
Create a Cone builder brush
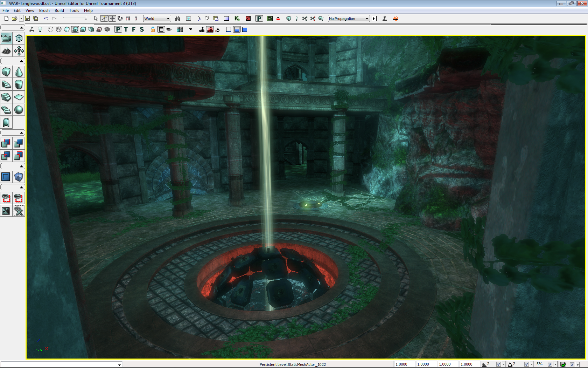point(19,72)
